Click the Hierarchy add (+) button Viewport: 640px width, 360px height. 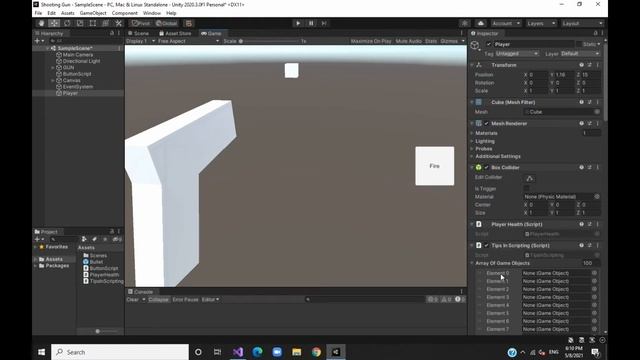pos(39,41)
